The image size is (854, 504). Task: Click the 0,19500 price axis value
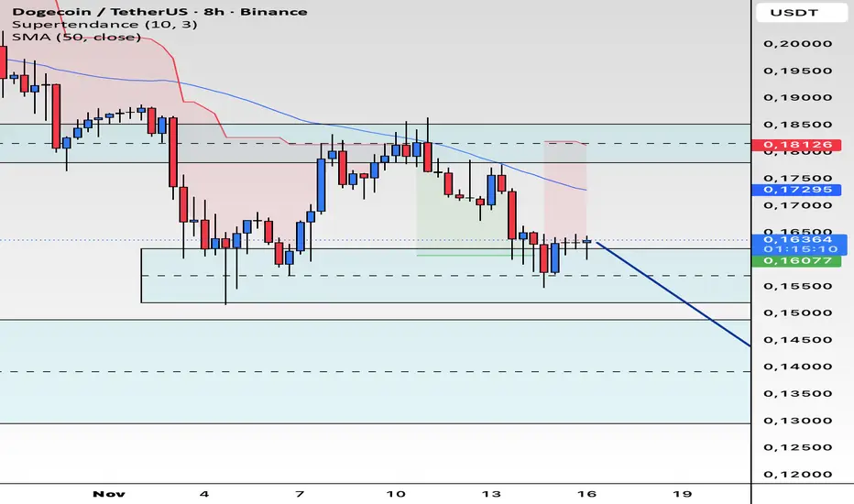coord(798,71)
